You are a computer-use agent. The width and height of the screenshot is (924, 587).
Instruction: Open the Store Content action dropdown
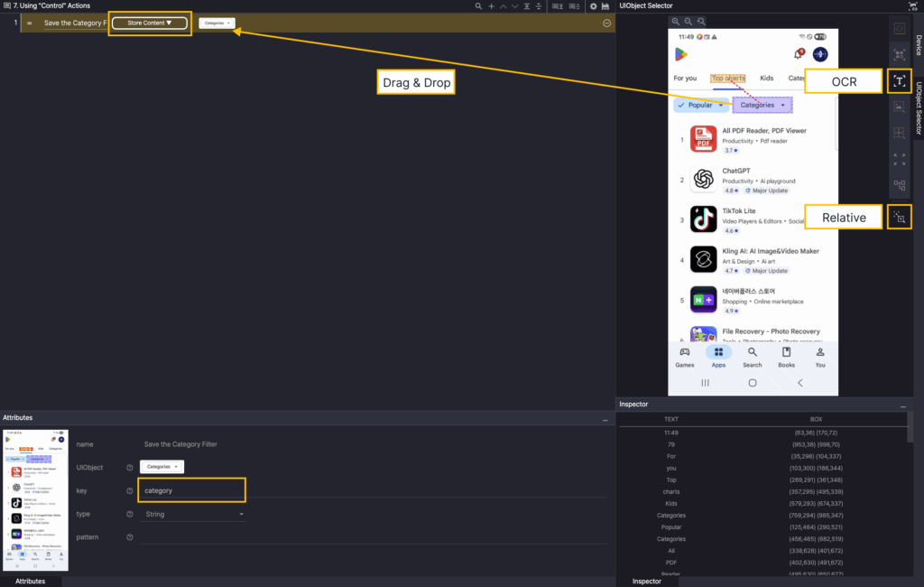[149, 23]
